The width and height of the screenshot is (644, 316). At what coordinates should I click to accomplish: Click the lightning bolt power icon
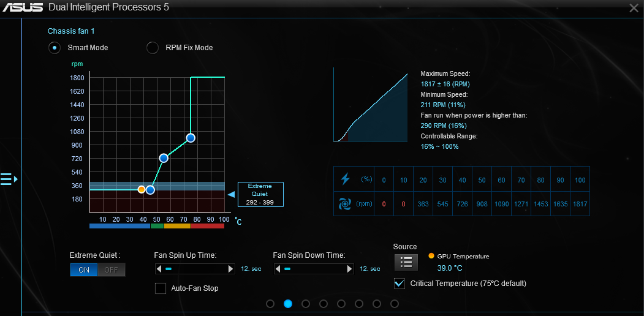coord(346,179)
